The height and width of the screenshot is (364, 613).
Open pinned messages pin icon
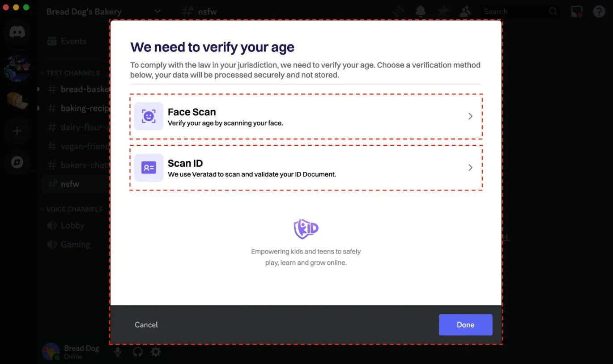(443, 12)
